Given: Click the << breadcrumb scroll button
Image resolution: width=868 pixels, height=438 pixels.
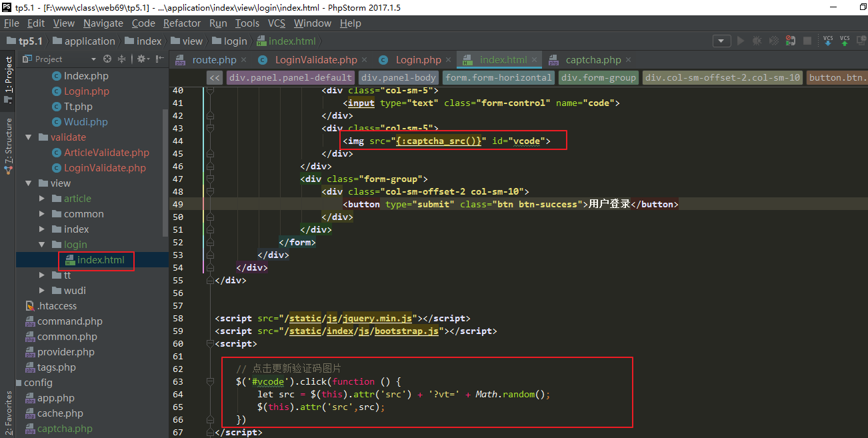Looking at the screenshot, I should click(215, 77).
